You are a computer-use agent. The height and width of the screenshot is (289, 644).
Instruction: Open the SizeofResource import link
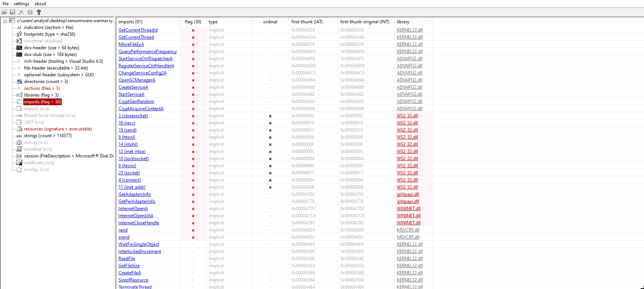coord(133,280)
